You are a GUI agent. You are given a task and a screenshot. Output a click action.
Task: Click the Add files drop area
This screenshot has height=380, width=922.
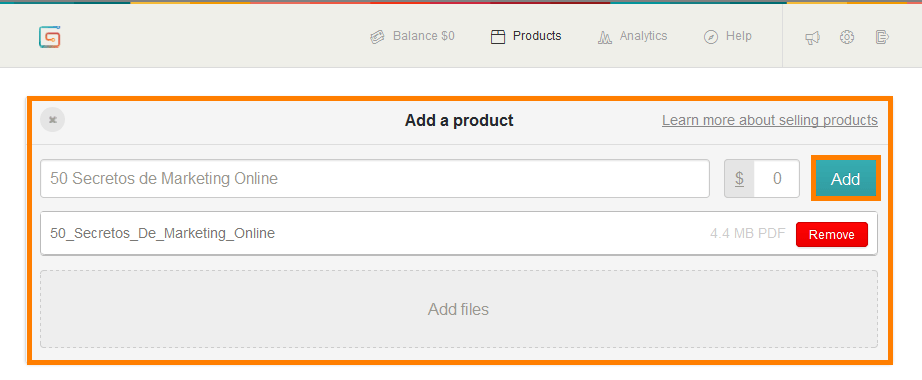point(459,309)
